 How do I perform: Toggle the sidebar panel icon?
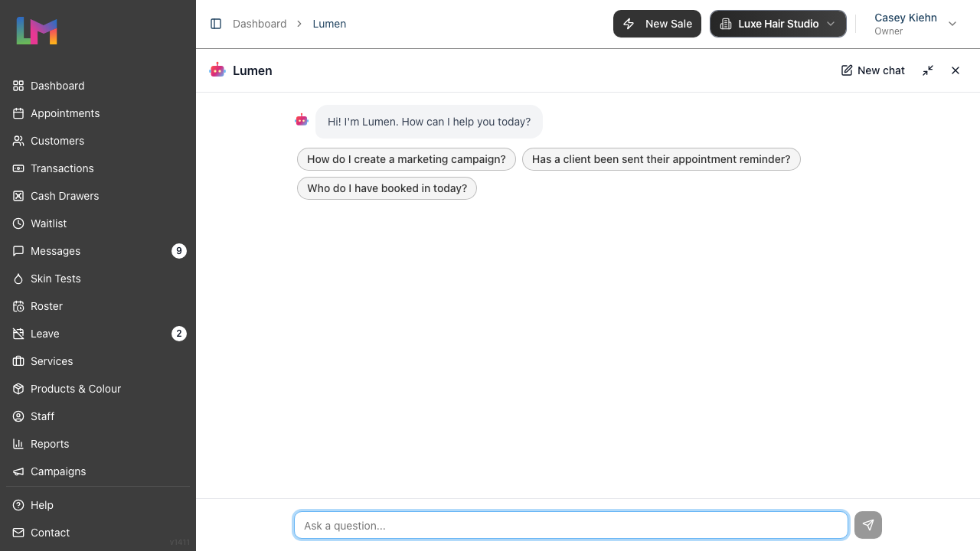click(x=216, y=24)
